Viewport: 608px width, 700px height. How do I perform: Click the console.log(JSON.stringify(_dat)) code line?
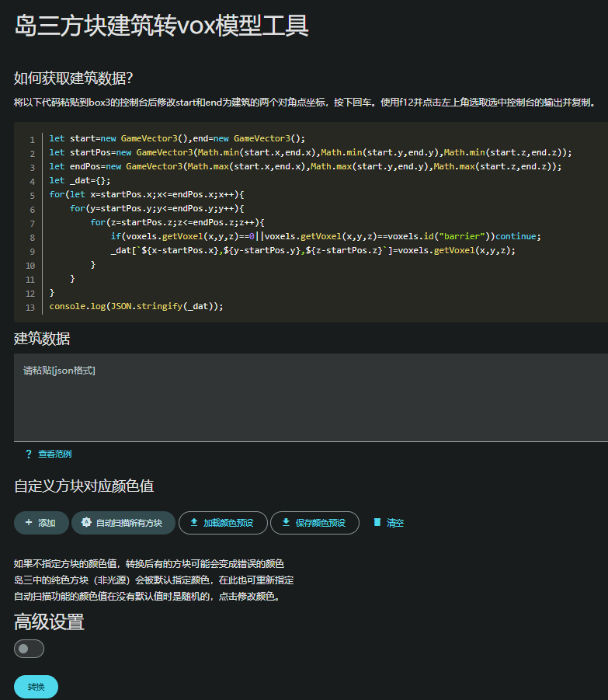pos(136,306)
